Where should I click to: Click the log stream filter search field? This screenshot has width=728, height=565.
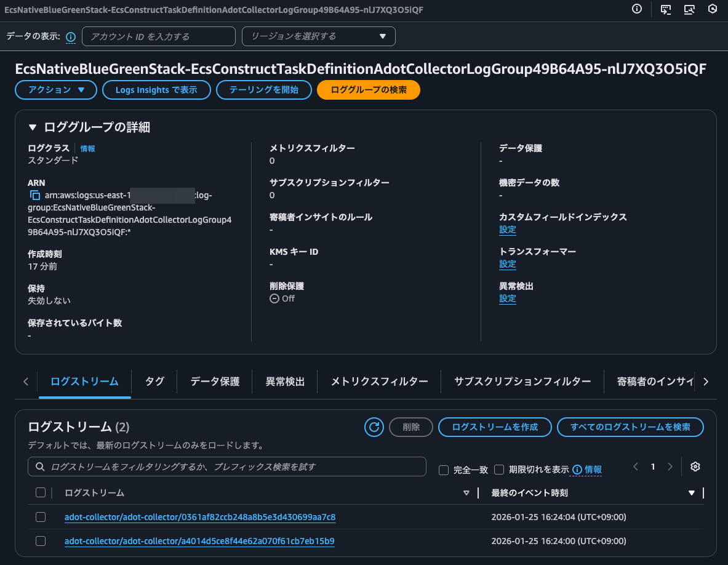coord(227,467)
